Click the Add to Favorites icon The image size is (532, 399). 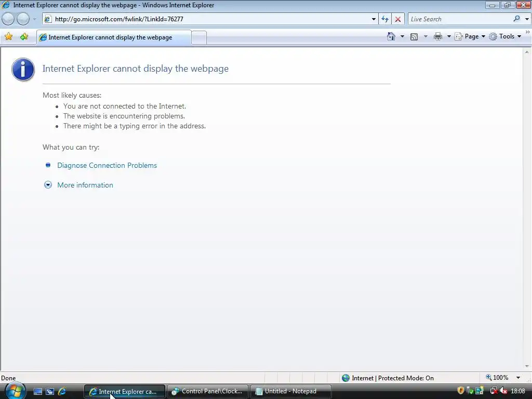click(x=24, y=37)
